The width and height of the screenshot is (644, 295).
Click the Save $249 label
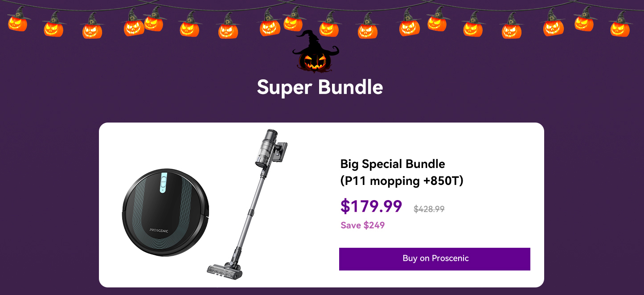point(363,225)
